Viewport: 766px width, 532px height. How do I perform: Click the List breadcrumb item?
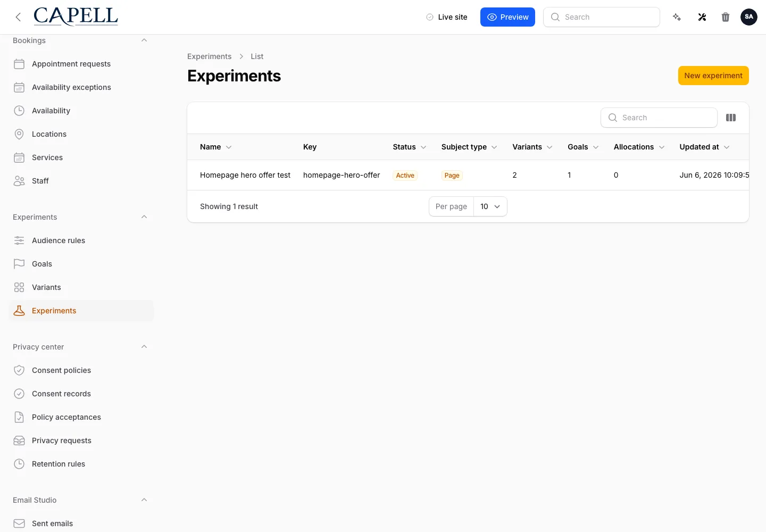click(x=257, y=56)
